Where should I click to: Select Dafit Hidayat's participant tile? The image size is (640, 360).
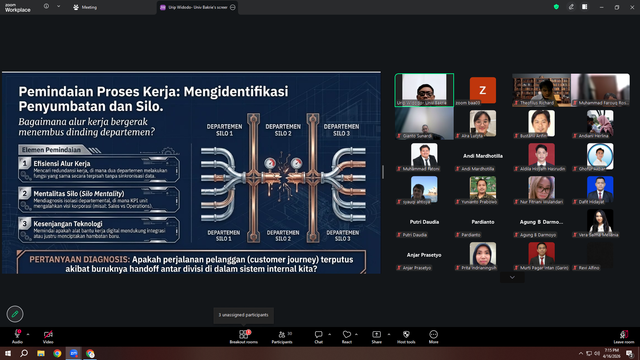point(600,189)
